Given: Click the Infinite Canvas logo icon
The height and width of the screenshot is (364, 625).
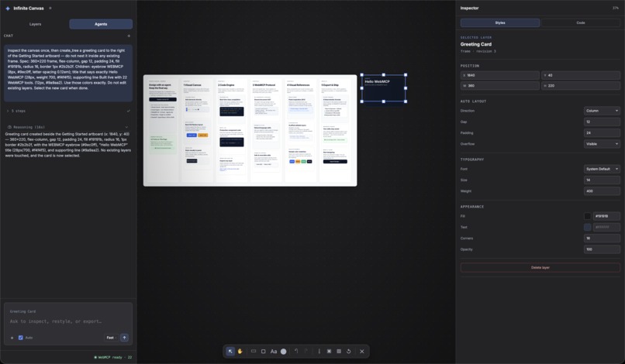Looking at the screenshot, I should pyautogui.click(x=8, y=8).
